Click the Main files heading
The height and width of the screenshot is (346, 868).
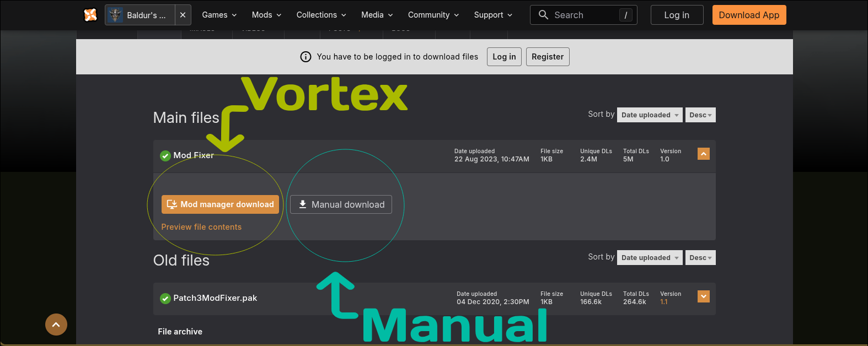186,118
